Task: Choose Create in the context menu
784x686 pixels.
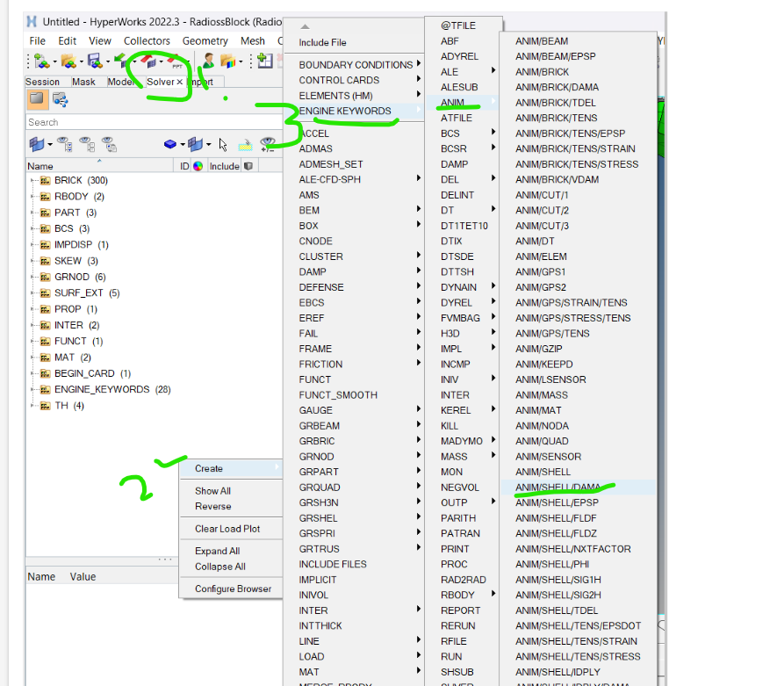Action: (x=231, y=469)
